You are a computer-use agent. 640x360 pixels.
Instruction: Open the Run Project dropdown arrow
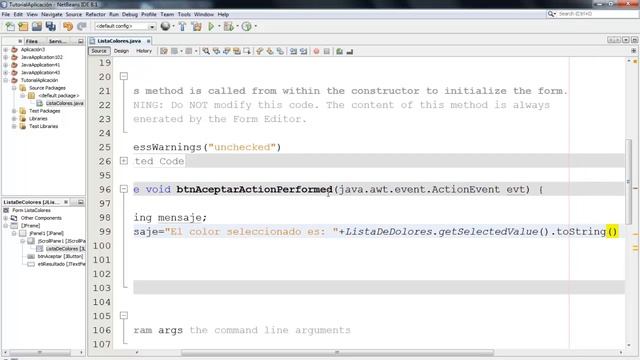(219, 27)
